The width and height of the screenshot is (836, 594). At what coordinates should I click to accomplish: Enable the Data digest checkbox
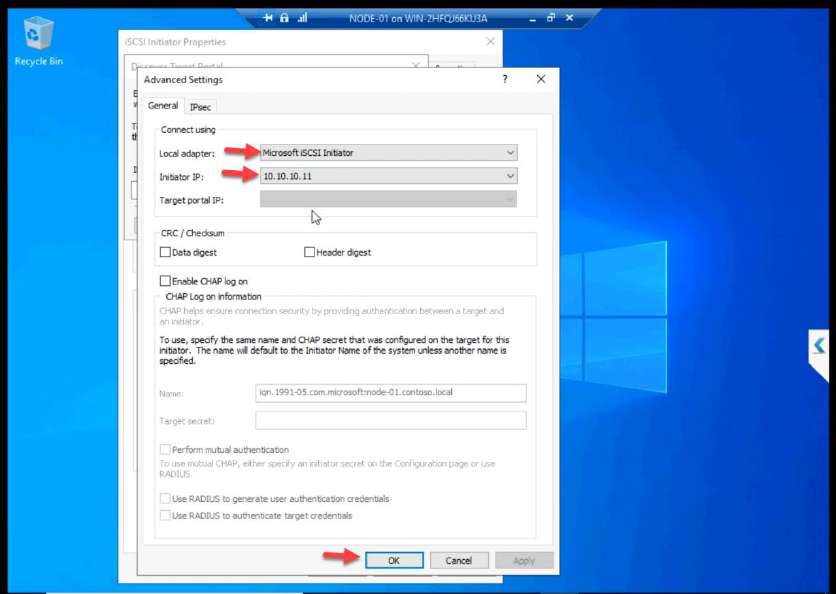(165, 252)
